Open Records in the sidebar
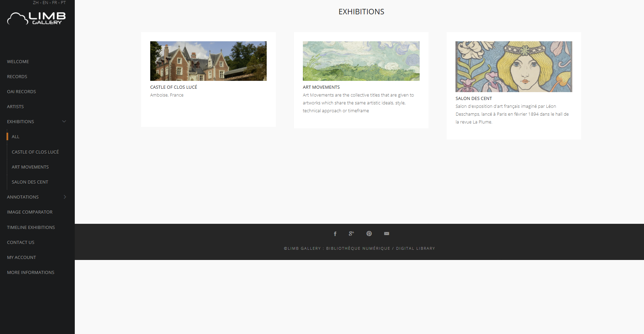644x334 pixels. pos(17,77)
